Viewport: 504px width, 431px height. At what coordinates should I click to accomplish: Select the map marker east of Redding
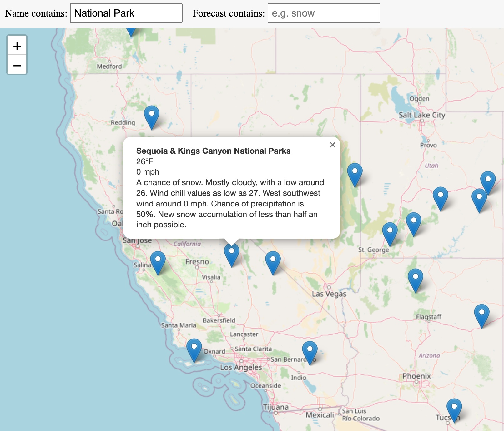152,118
